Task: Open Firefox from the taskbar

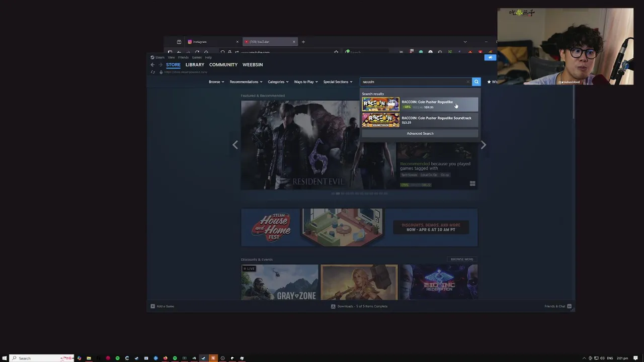Action: (165, 358)
